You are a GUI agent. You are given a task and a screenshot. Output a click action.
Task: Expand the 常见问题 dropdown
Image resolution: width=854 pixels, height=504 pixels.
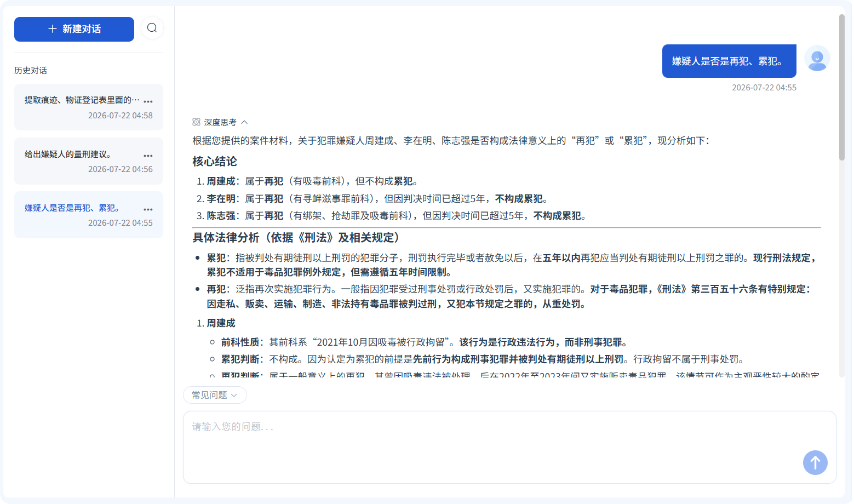click(x=215, y=395)
